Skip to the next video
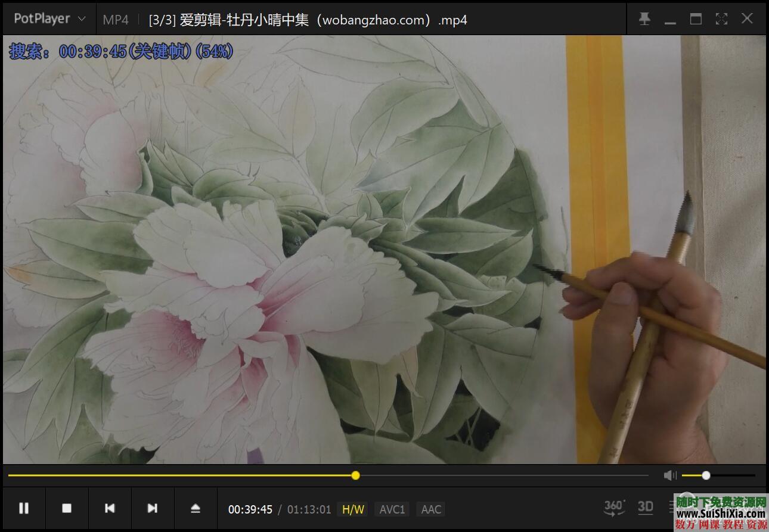Image resolution: width=769 pixels, height=532 pixels. click(x=153, y=508)
